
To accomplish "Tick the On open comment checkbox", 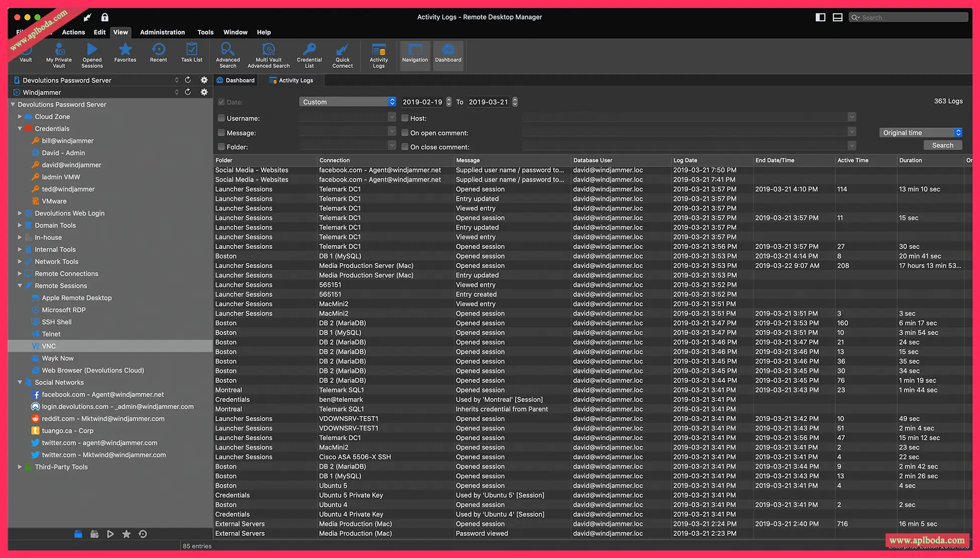I will click(405, 133).
